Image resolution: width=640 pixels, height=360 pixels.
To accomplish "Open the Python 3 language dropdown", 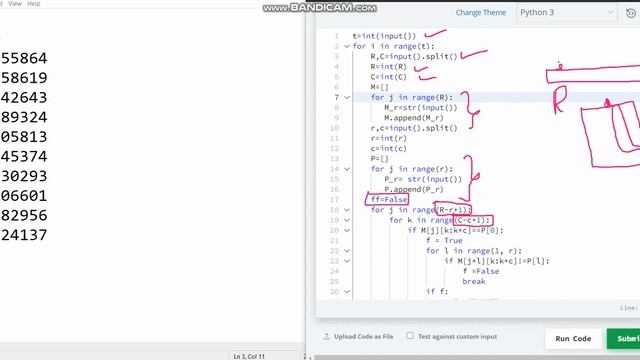I will point(566,13).
